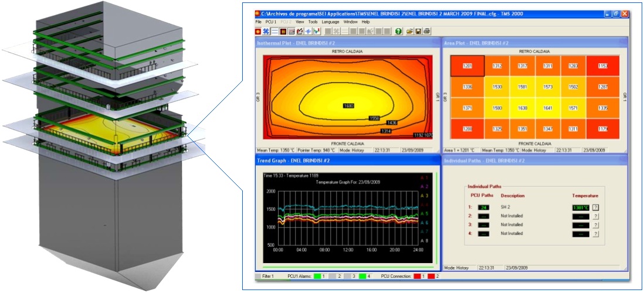Select the area plot grid toolbar icon
Viewport: 644px width, 293px height.
283,30
